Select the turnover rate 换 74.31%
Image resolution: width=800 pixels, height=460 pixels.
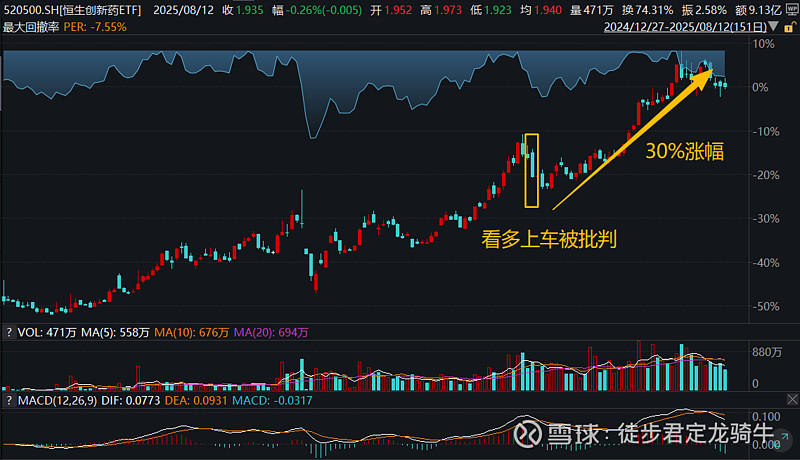pos(647,10)
